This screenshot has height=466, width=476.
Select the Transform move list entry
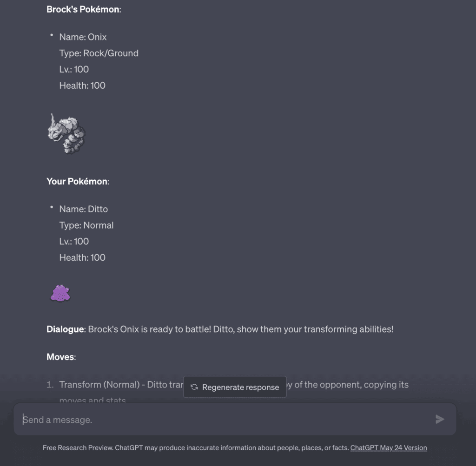pyautogui.click(x=116, y=385)
